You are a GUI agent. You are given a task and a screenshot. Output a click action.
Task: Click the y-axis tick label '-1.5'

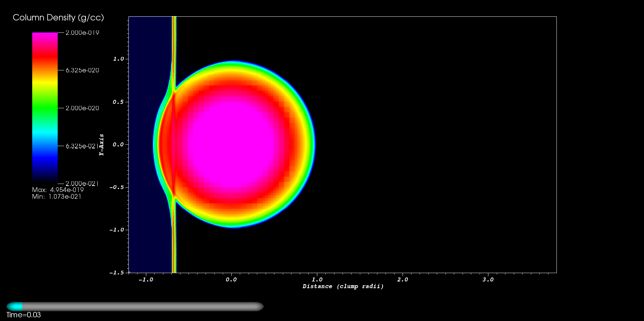(117, 273)
